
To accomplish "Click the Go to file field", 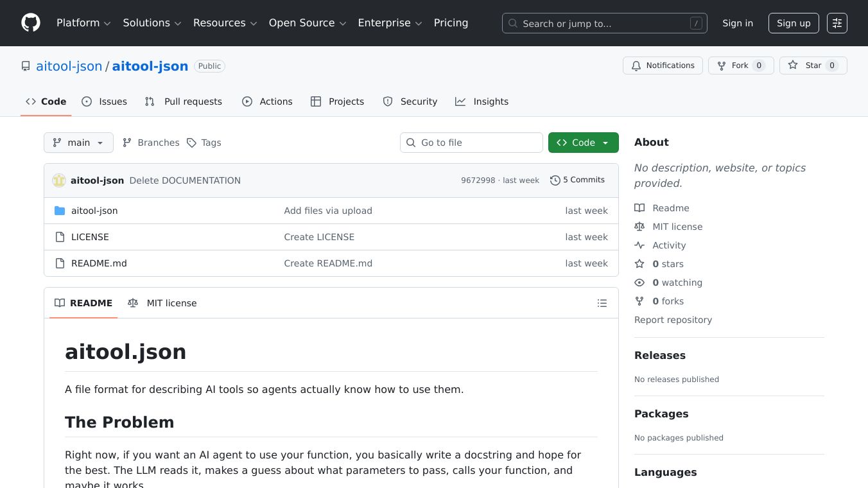I will pyautogui.click(x=472, y=143).
